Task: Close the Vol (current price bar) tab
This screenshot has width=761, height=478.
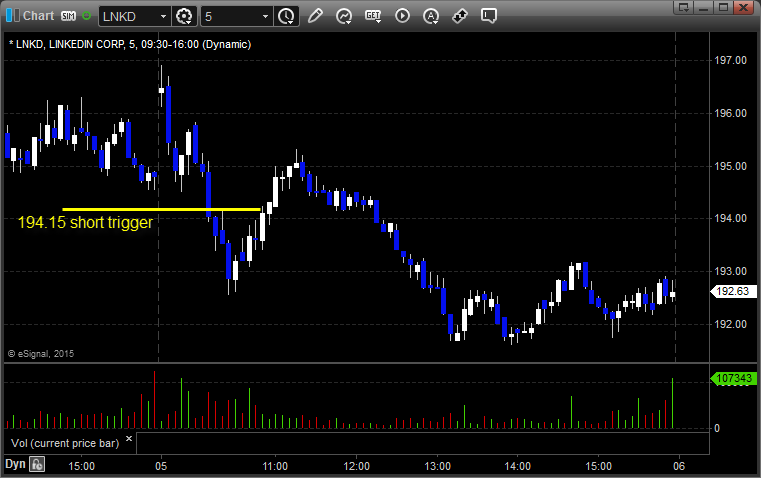Action: [129, 438]
